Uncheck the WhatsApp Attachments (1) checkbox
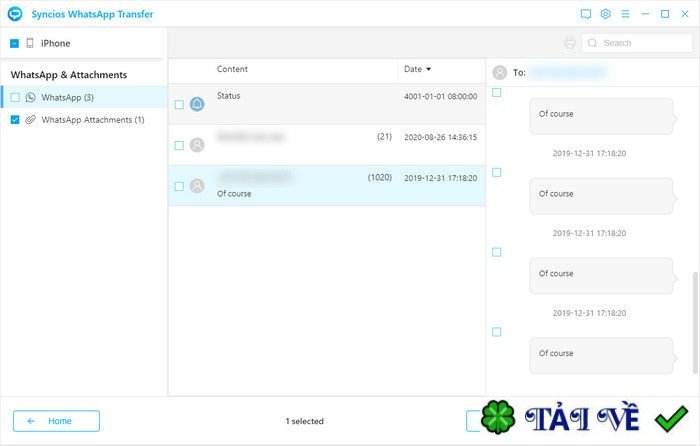The height and width of the screenshot is (446, 700). 15,120
